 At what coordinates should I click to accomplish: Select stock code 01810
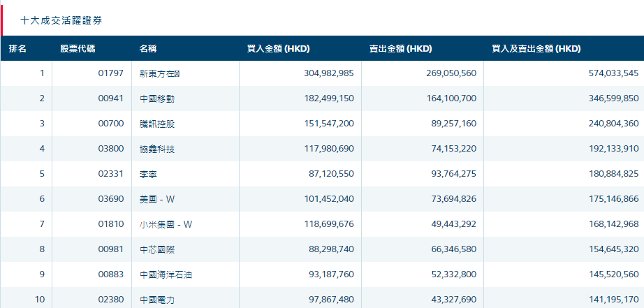[111, 224]
